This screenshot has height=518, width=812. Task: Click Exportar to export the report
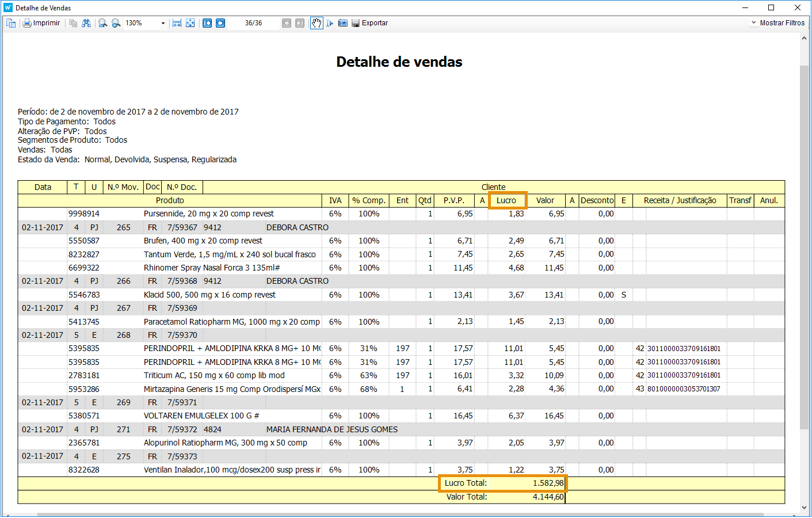[x=369, y=23]
